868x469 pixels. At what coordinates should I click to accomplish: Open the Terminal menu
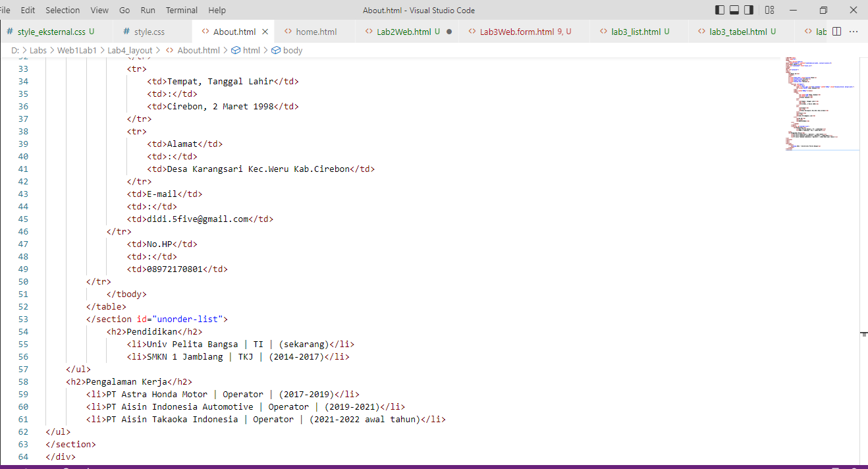tap(181, 10)
